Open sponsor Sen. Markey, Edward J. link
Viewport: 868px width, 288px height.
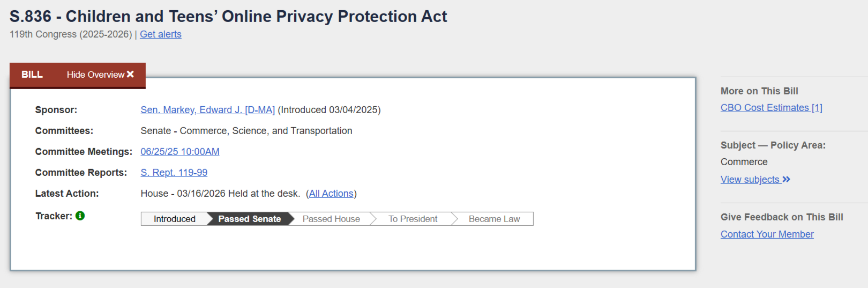(208, 110)
